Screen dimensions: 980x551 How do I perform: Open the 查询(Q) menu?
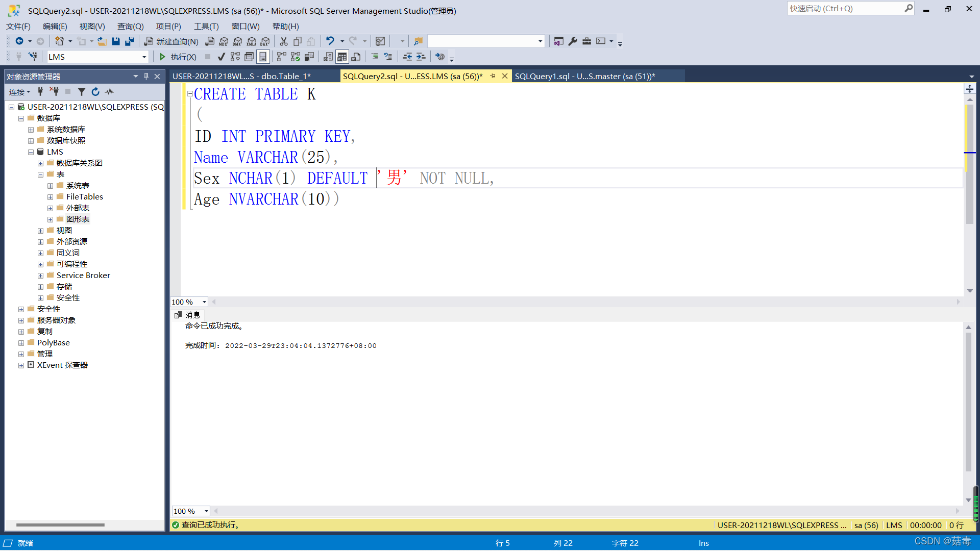[130, 26]
